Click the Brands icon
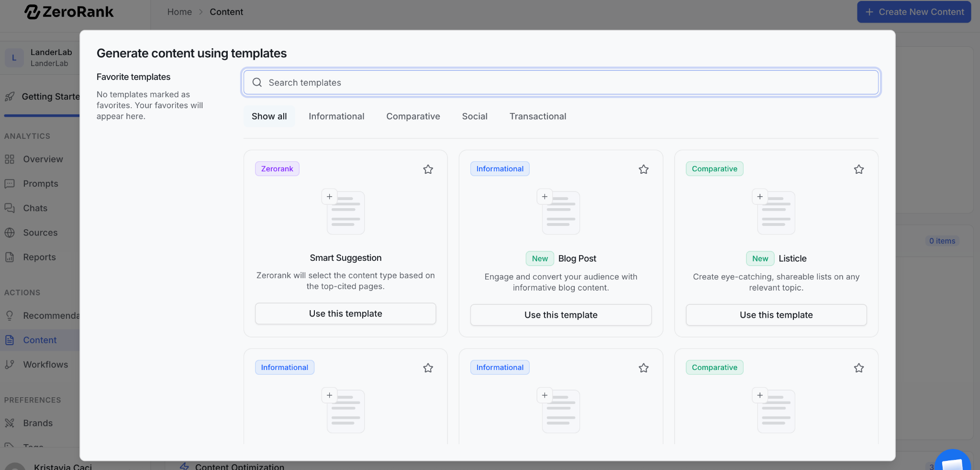Image resolution: width=980 pixels, height=470 pixels. tap(10, 423)
